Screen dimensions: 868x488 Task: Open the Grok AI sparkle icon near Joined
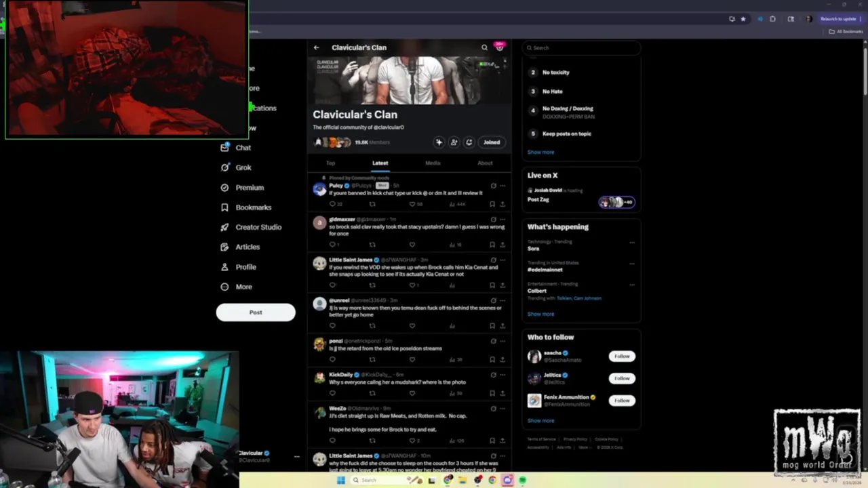439,142
